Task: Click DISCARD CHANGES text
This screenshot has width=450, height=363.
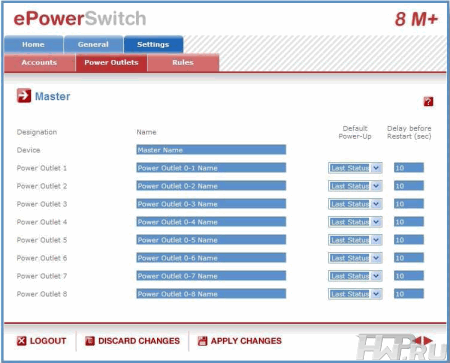Action: coord(139,341)
